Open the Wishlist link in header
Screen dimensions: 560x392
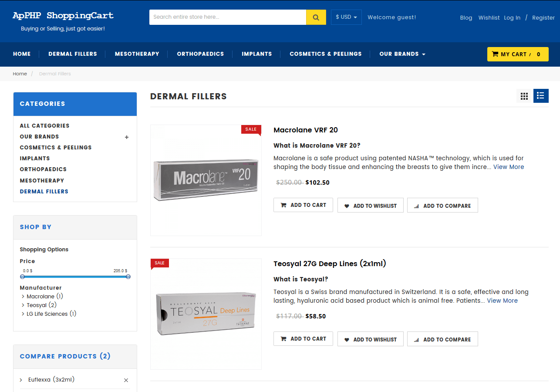pos(489,18)
